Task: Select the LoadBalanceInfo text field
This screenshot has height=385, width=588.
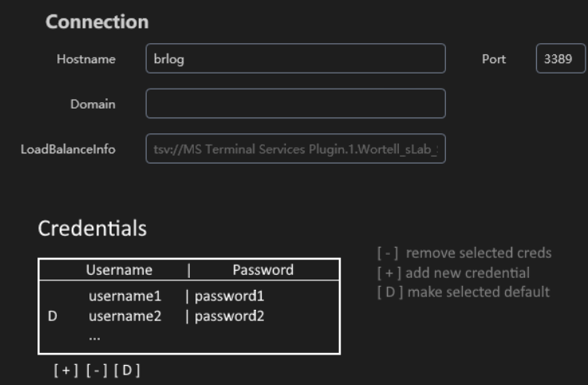Action: pyautogui.click(x=295, y=149)
